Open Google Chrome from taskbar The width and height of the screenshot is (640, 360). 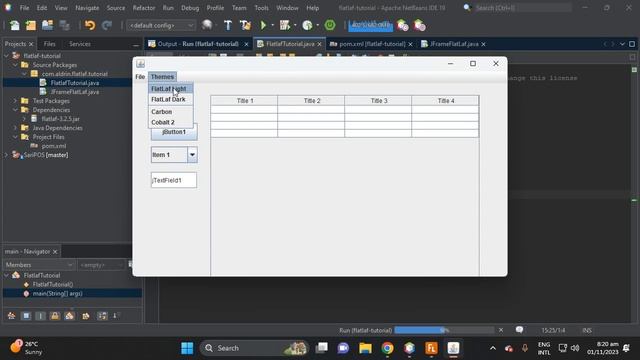point(387,348)
